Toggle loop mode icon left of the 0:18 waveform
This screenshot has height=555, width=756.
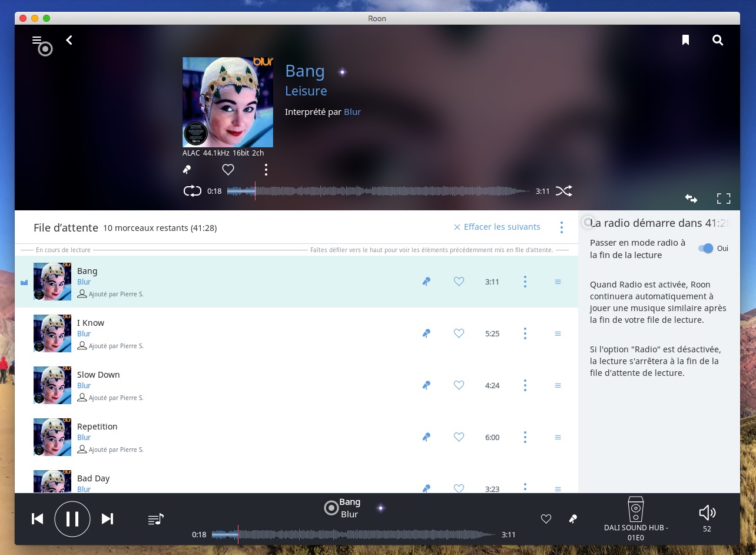pyautogui.click(x=193, y=191)
